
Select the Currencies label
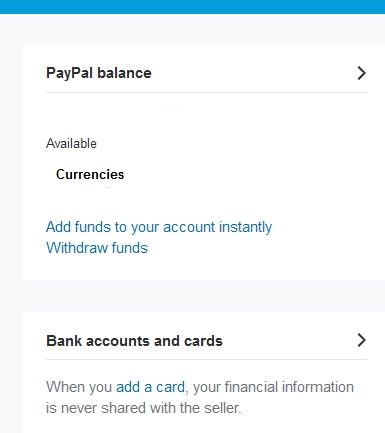pyautogui.click(x=90, y=174)
